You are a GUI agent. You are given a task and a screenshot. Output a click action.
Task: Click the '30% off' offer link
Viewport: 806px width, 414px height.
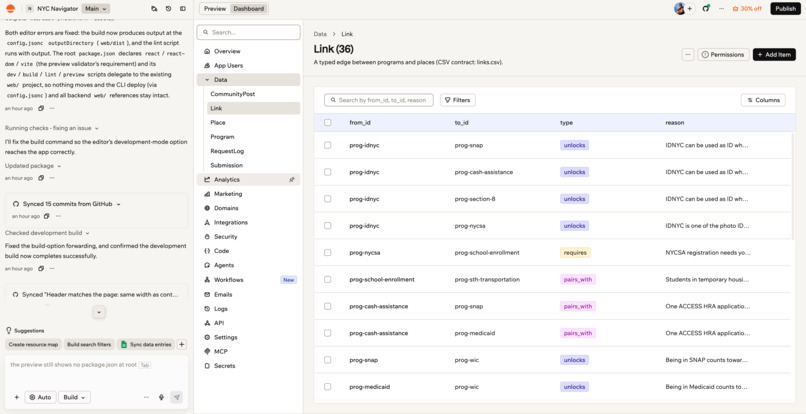tap(747, 9)
